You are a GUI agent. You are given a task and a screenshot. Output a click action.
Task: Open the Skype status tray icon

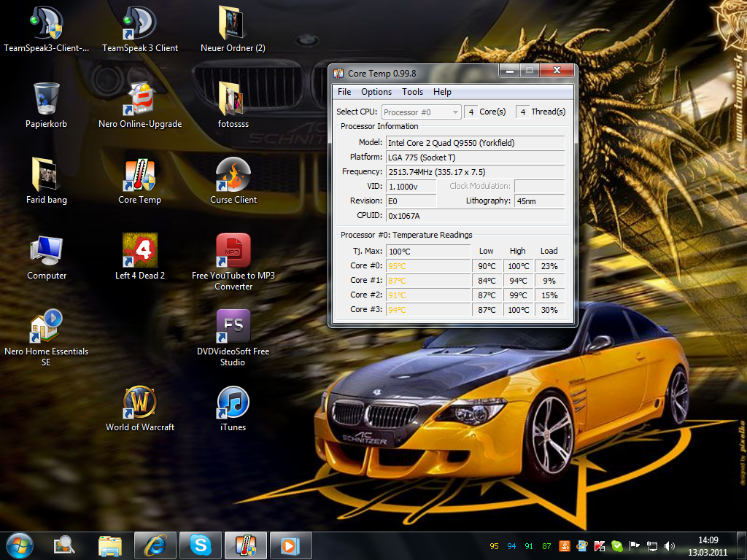pos(617,546)
